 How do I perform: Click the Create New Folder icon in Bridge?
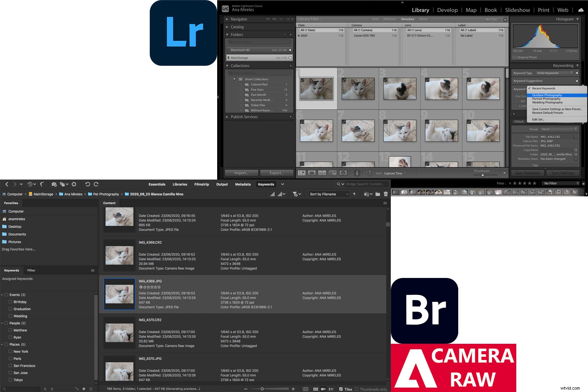pos(377,194)
